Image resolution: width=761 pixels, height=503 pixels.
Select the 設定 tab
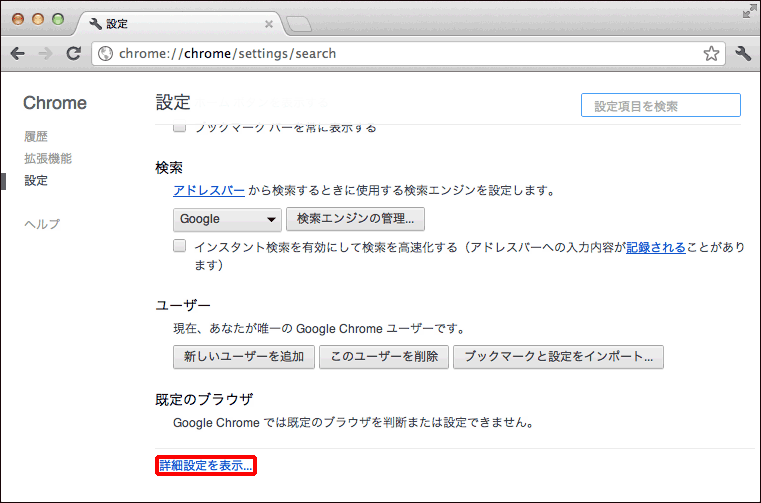pyautogui.click(x=180, y=24)
